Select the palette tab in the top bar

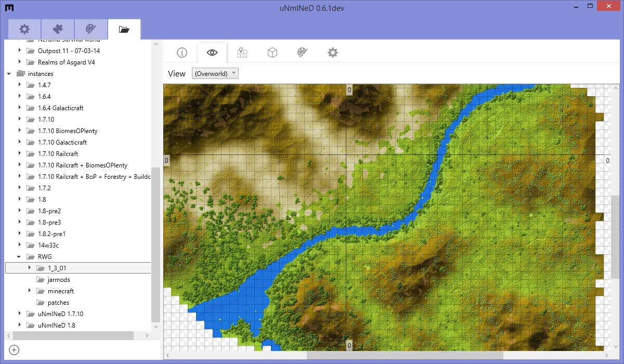[90, 29]
